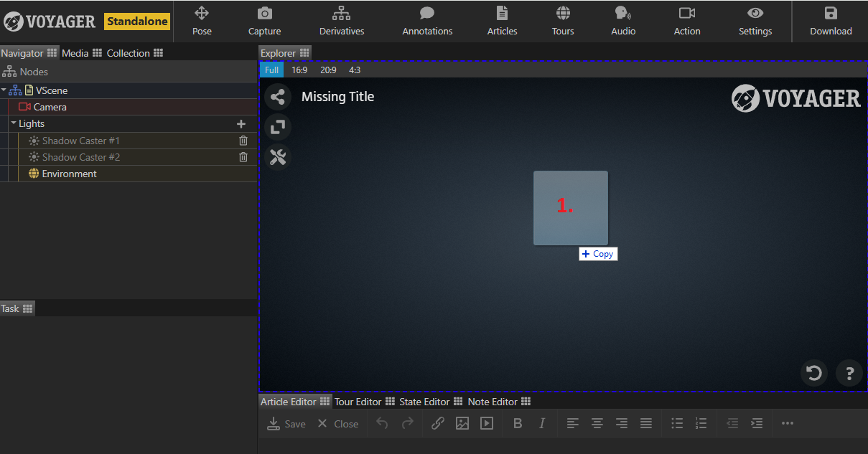Switch to the State Editor tab
This screenshot has height=454, width=868.
tap(431, 402)
